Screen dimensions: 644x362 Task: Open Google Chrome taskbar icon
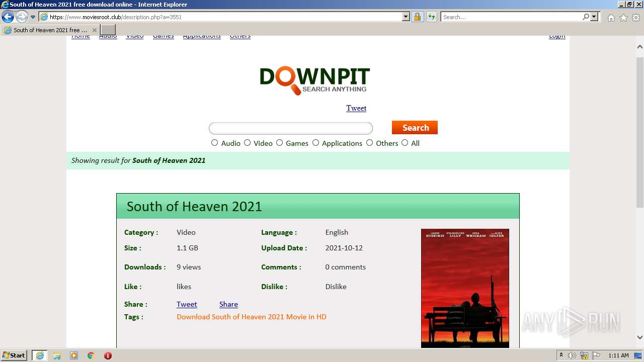pos(91,355)
